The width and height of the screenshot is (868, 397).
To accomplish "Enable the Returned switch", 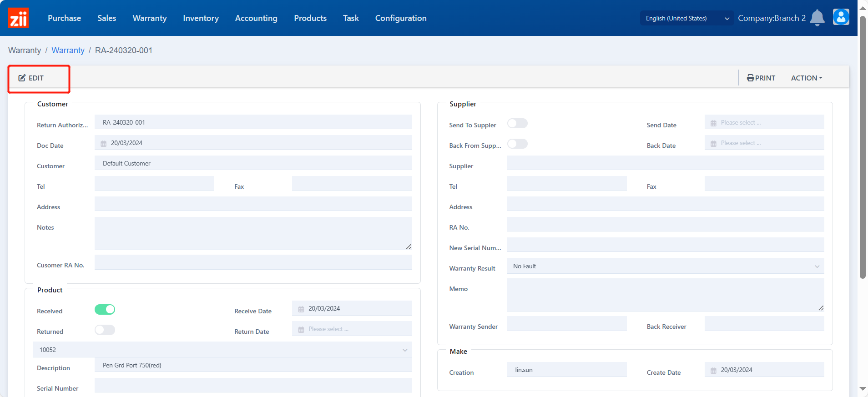I will [x=105, y=330].
